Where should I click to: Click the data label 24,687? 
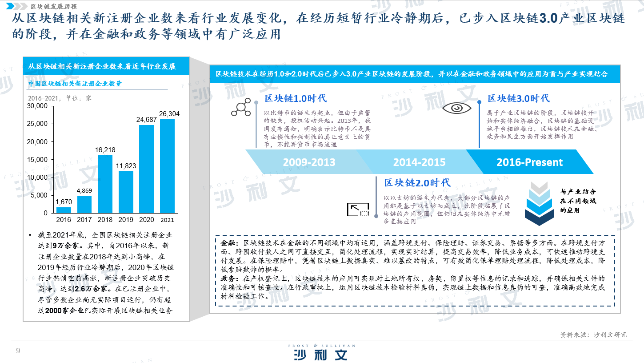[x=147, y=120]
